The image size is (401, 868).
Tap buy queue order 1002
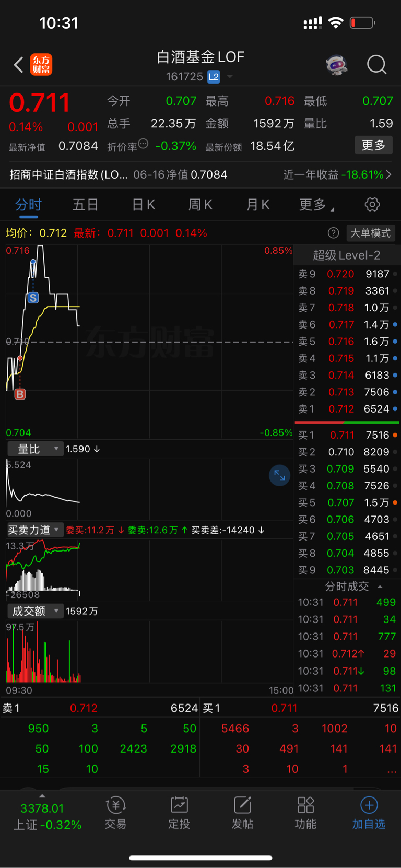click(x=335, y=729)
